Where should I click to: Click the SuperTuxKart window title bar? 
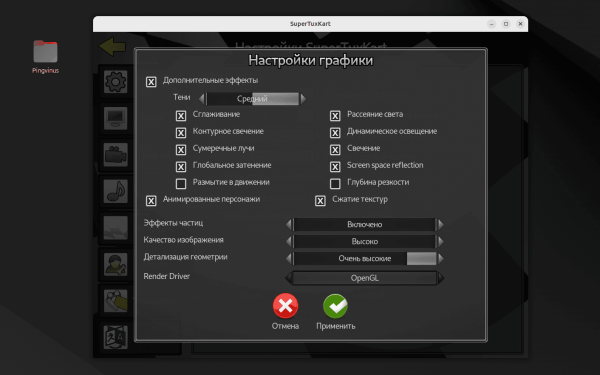tap(310, 24)
